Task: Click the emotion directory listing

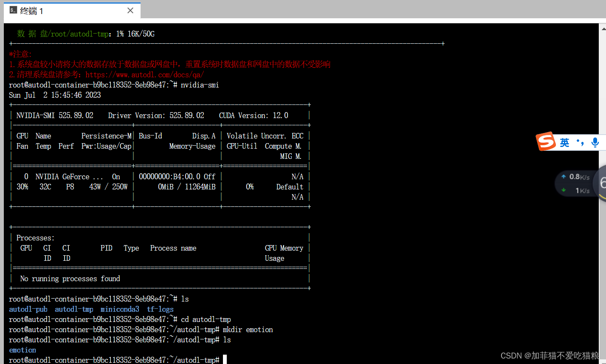Action: [23, 350]
